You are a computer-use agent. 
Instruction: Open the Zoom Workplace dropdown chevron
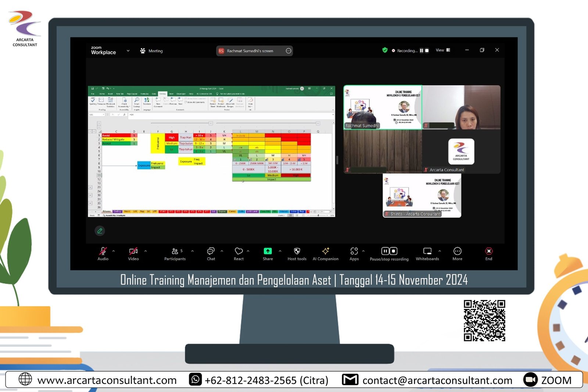coord(128,51)
